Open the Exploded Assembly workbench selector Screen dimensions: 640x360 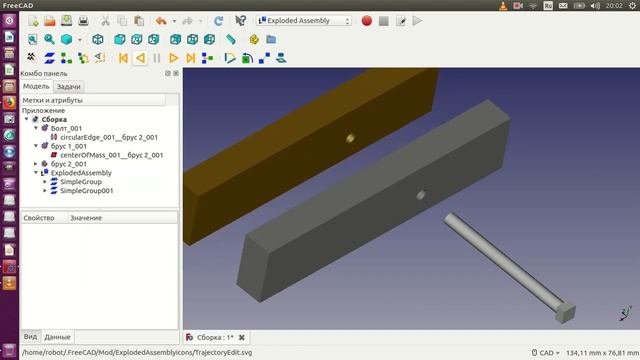click(x=304, y=20)
